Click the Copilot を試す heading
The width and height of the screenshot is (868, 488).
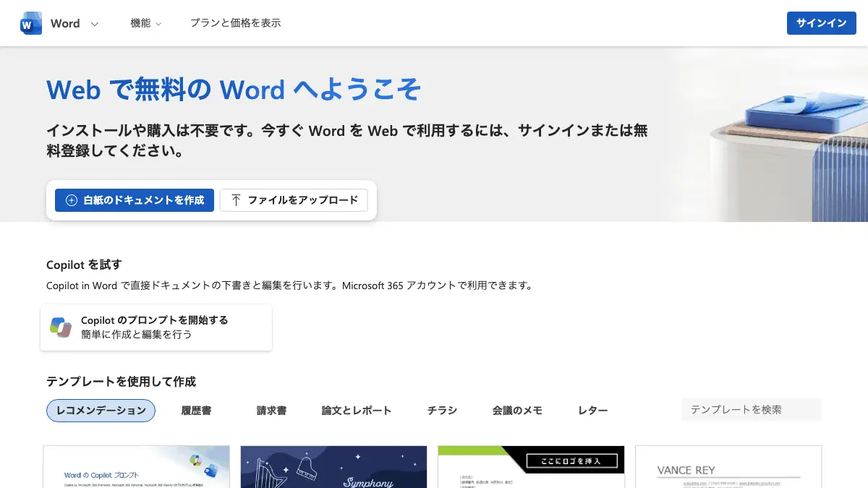click(84, 265)
